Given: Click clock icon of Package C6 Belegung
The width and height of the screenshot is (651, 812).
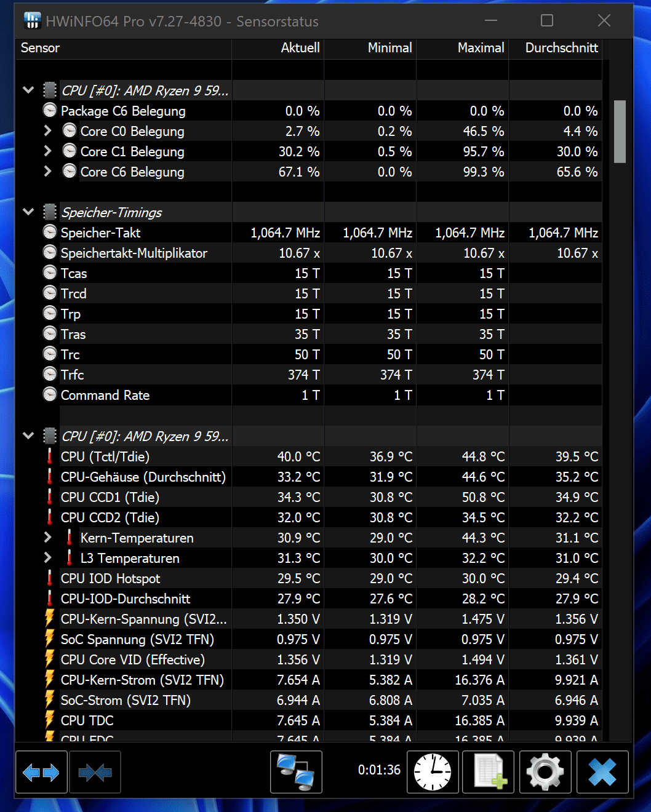Looking at the screenshot, I should (x=50, y=111).
